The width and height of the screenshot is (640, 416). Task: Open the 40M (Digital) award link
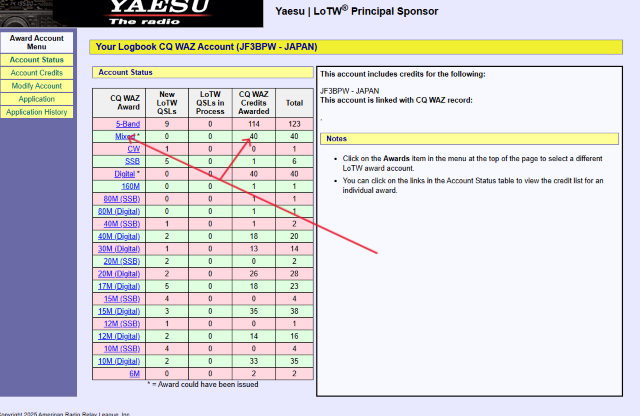click(118, 236)
